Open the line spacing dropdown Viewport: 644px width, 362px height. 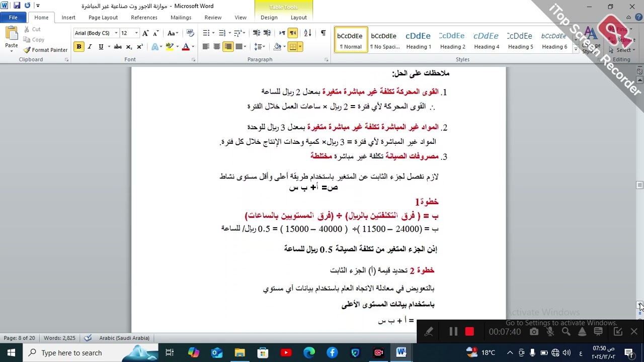tap(259, 47)
